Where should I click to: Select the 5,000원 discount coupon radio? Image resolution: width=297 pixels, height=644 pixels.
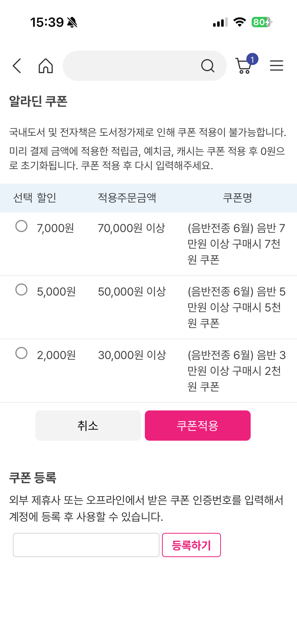pyautogui.click(x=21, y=289)
